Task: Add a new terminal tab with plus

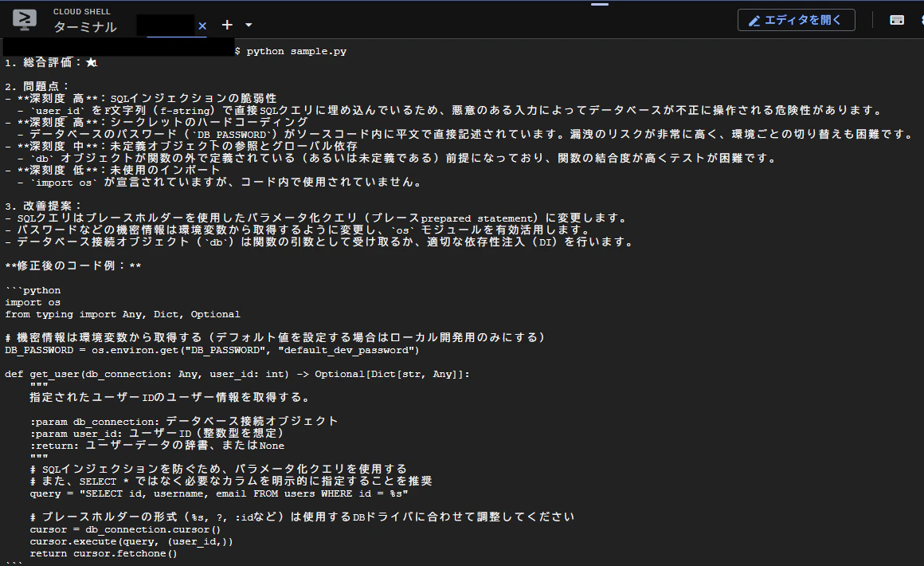Action: [227, 25]
